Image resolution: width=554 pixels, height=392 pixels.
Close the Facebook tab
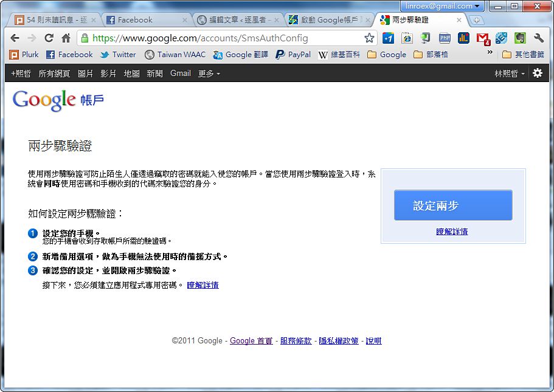pyautogui.click(x=184, y=20)
